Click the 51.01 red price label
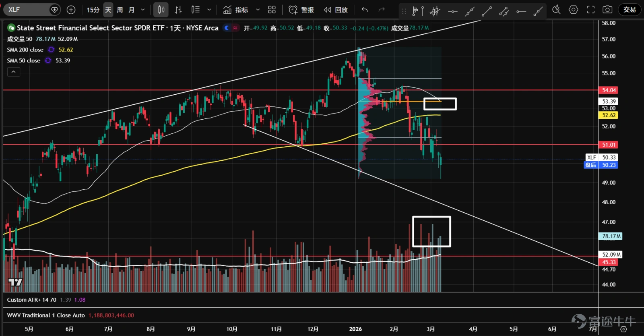The width and height of the screenshot is (644, 336). 609,145
